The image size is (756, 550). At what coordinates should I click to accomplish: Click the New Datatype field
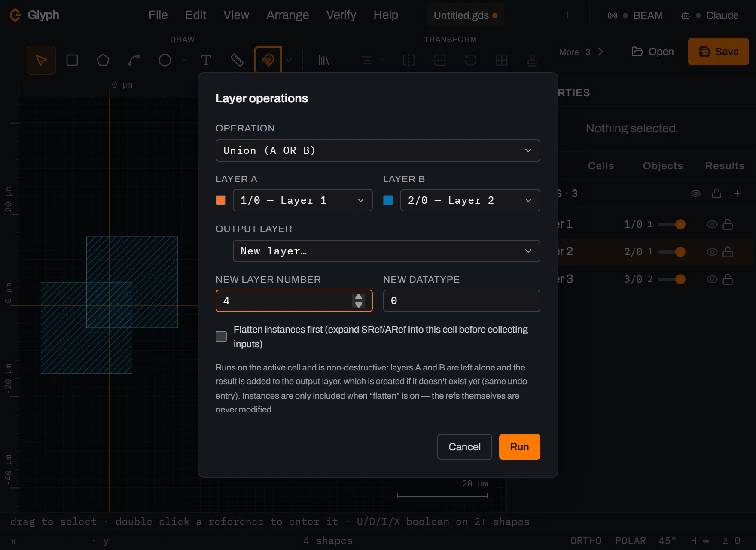coord(462,301)
